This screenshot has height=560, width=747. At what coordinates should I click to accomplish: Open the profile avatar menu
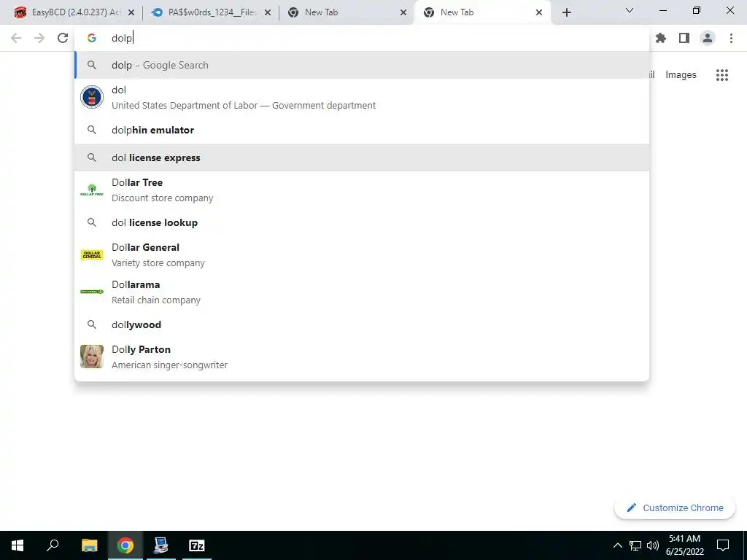(x=708, y=38)
